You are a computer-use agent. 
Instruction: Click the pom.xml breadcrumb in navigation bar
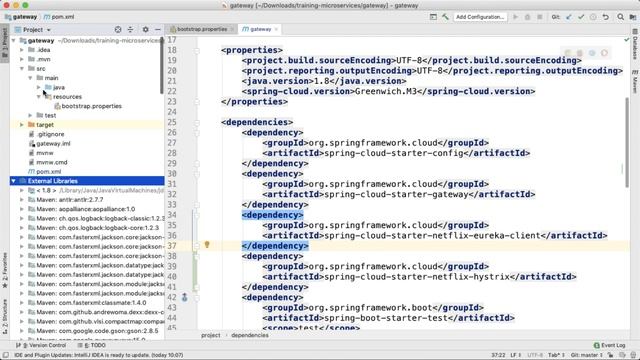(x=59, y=17)
